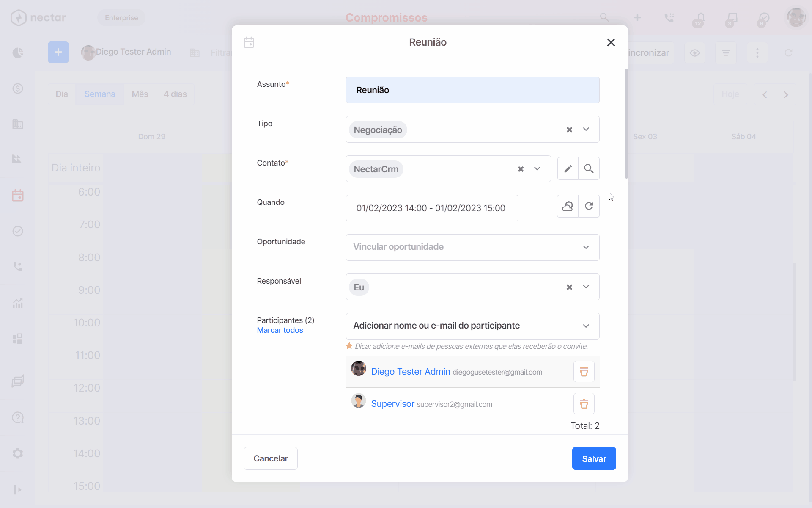Clear the Negociação type with the X
Viewport: 812px width, 508px height.
click(569, 130)
